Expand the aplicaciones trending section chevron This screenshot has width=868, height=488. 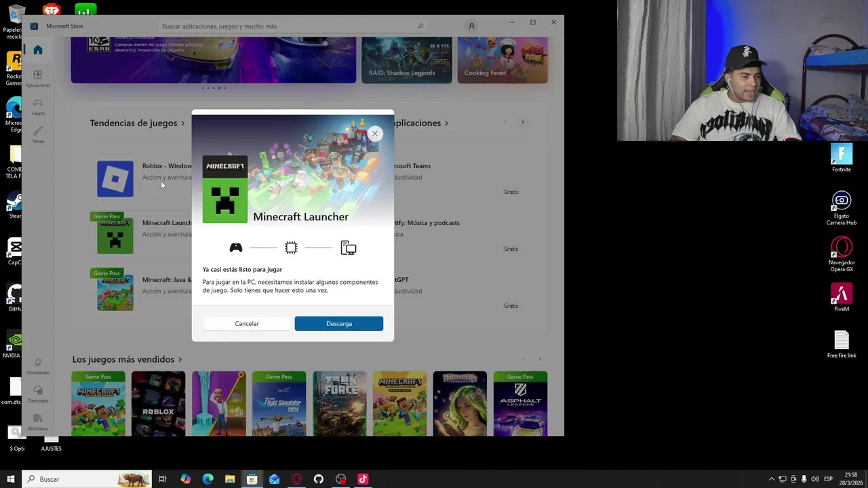pos(446,123)
